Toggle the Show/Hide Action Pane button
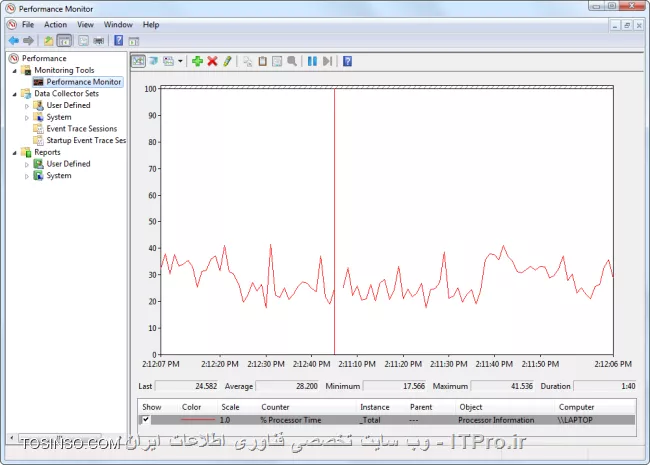 coord(133,41)
